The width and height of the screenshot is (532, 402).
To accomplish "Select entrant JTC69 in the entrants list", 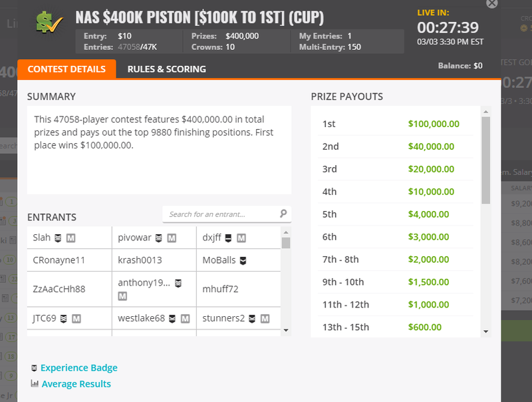I will pos(45,318).
